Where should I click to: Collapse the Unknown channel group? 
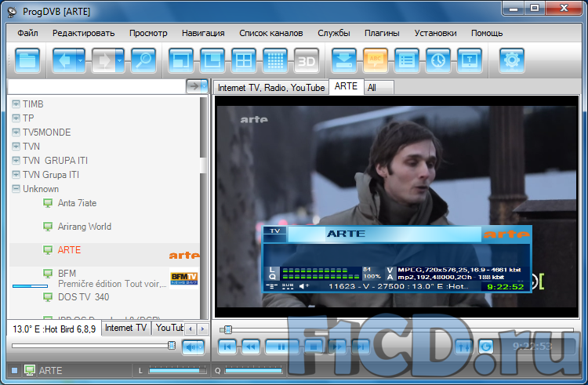coord(16,188)
